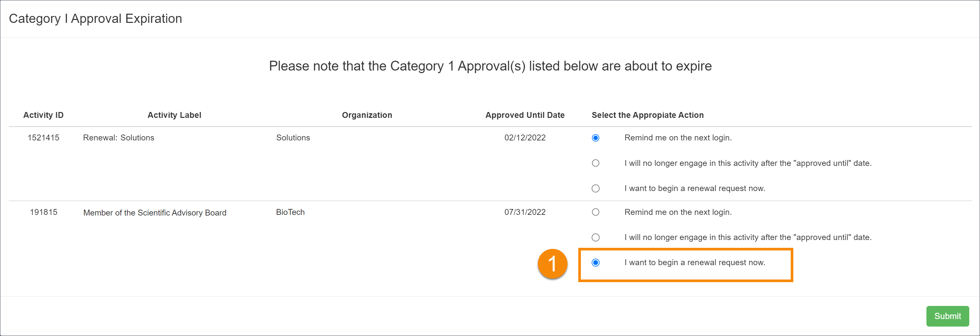Click the Activity ID column header
The image size is (980, 336).
(43, 115)
